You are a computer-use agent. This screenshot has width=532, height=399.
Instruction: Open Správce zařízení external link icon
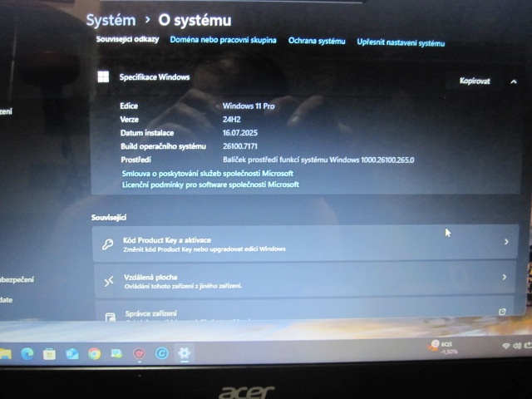(502, 312)
